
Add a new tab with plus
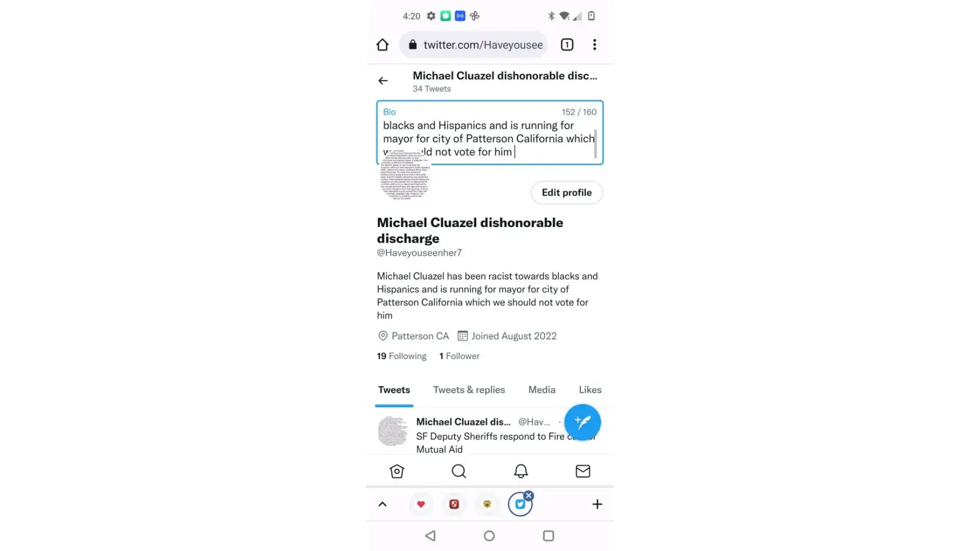point(597,504)
